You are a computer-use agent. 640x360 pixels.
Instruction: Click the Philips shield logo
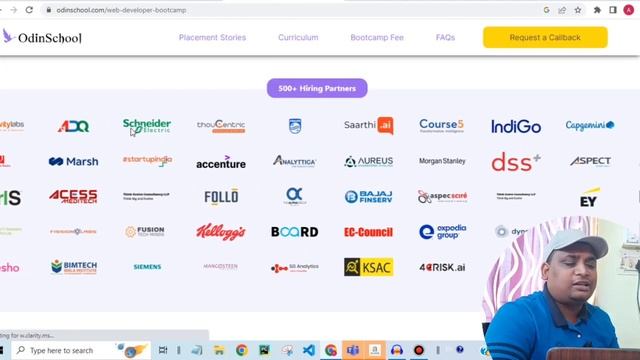click(295, 126)
